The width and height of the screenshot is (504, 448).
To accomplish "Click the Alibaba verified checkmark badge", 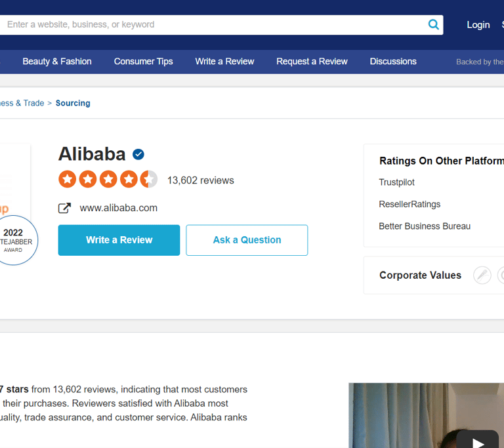I will 138,155.
